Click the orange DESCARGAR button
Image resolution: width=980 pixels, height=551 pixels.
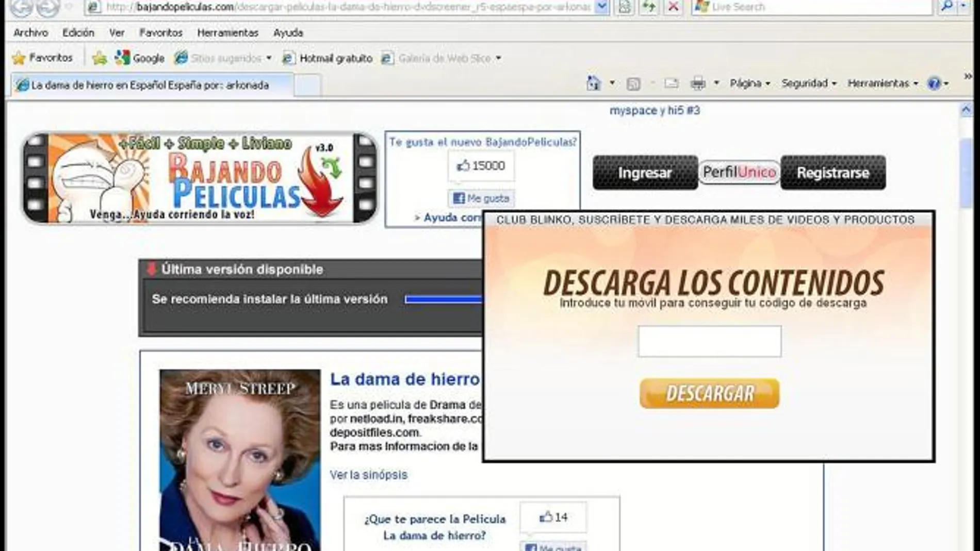click(x=710, y=394)
